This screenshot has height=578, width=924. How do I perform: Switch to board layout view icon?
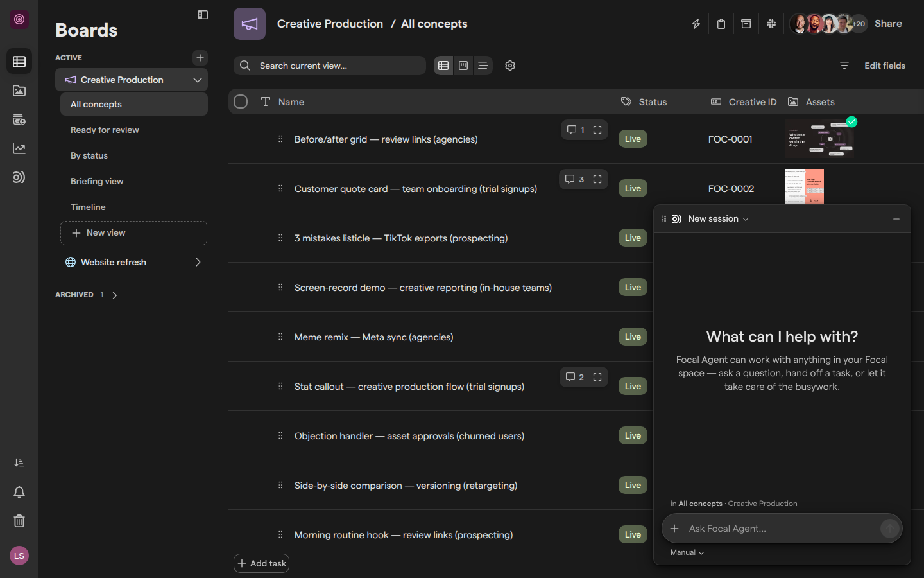(x=463, y=66)
